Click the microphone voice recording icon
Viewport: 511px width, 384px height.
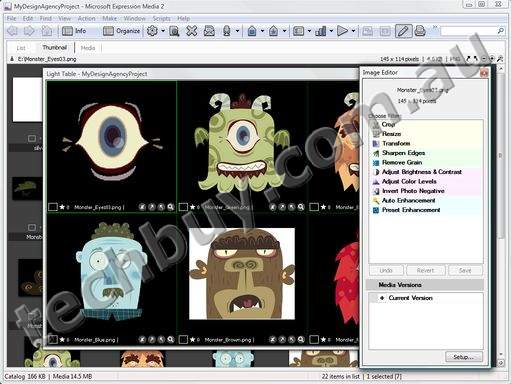tap(227, 31)
